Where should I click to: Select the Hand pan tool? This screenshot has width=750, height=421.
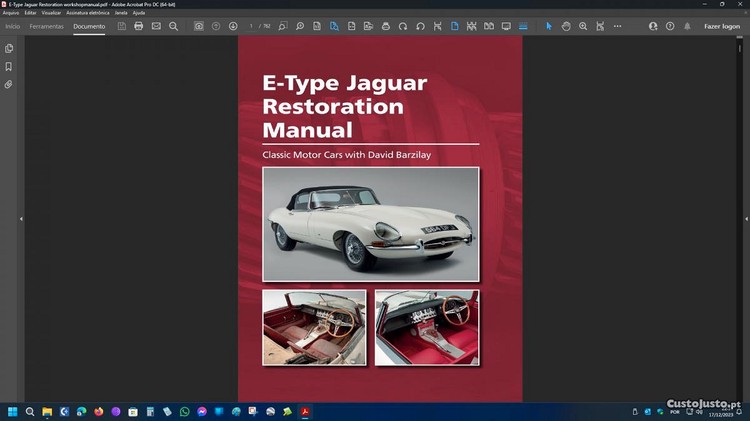566,26
